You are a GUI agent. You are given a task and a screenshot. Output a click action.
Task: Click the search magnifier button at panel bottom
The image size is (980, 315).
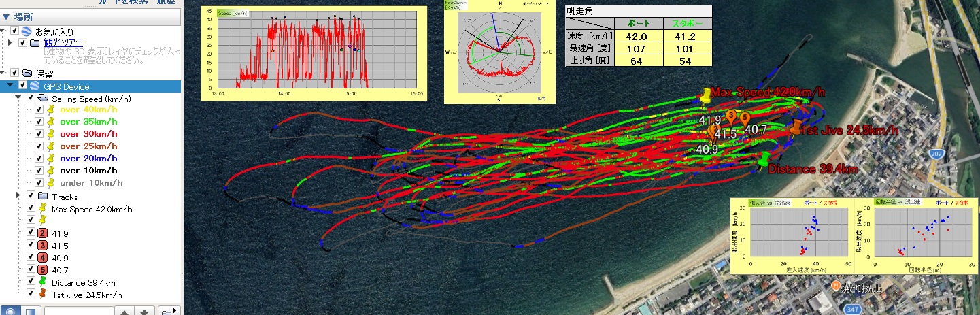11,312
